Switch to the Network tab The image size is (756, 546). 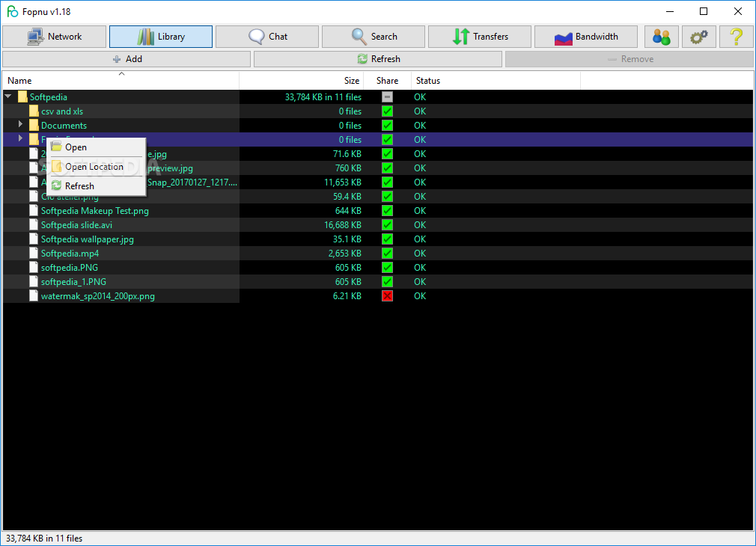[55, 37]
